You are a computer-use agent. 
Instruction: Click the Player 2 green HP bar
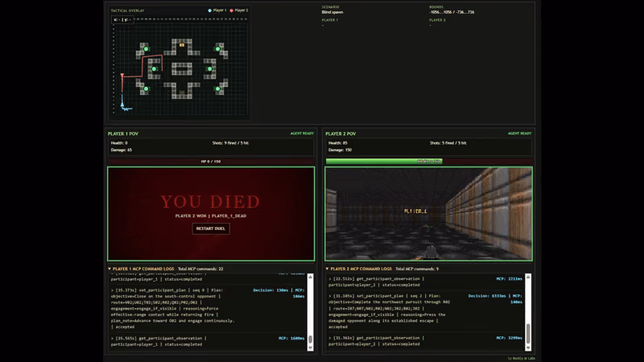tap(384, 162)
